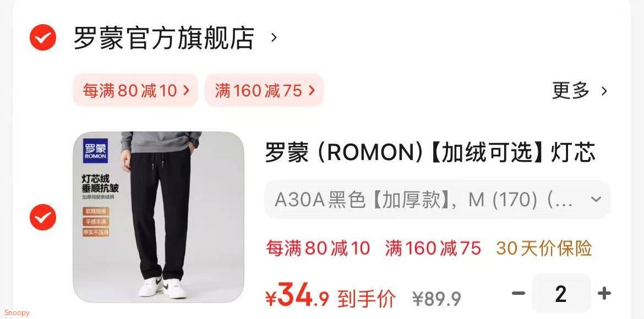The height and width of the screenshot is (319, 644).
Task: Deselect the black pants item checkbox
Action: [x=43, y=217]
